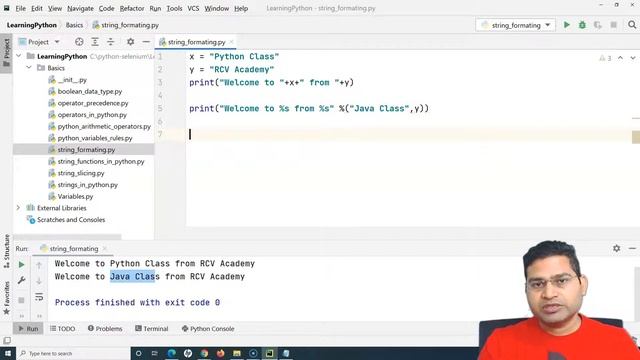Run with coverage icon in toolbar
640x360 pixels.
tap(598, 25)
